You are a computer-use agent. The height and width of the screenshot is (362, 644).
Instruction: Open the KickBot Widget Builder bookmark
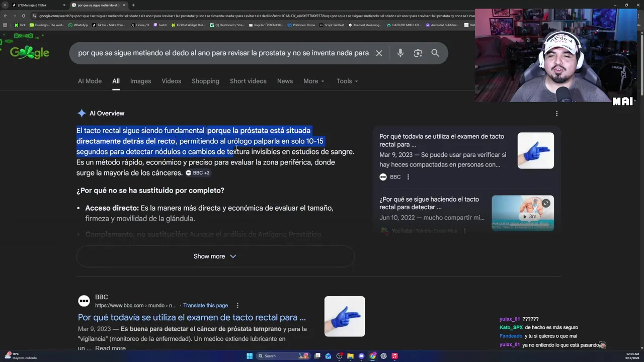[x=188, y=25]
